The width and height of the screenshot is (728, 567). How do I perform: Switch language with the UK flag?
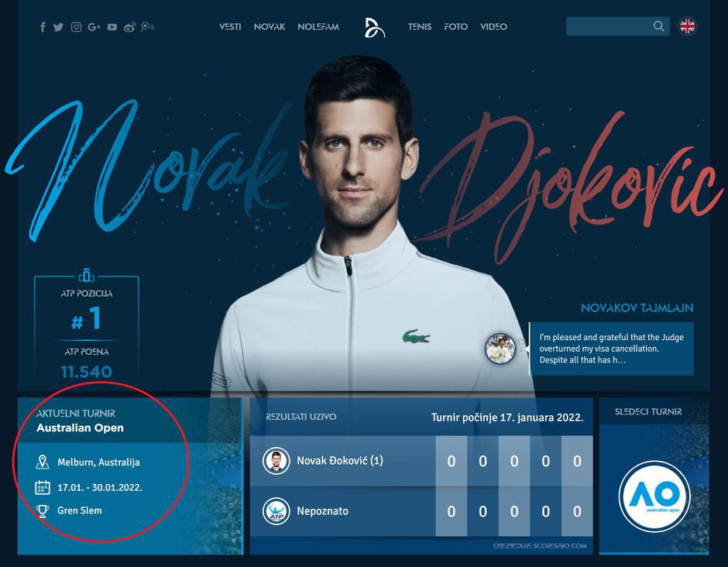[687, 26]
